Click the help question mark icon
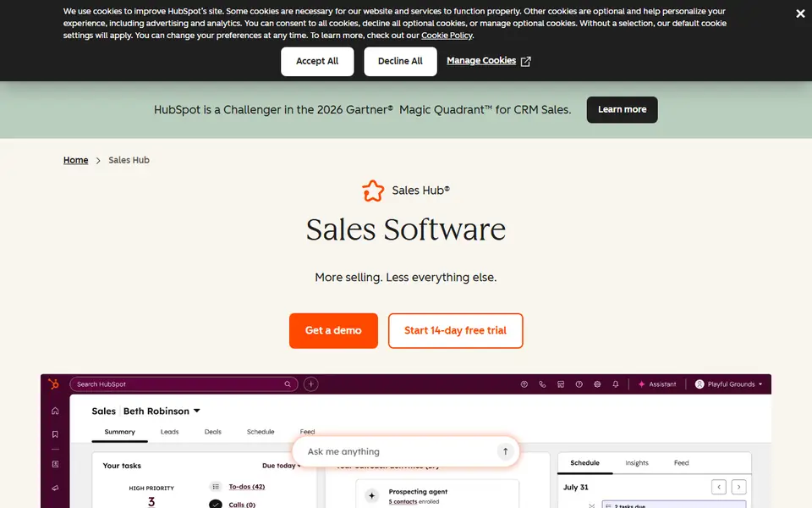812x508 pixels. [x=579, y=384]
